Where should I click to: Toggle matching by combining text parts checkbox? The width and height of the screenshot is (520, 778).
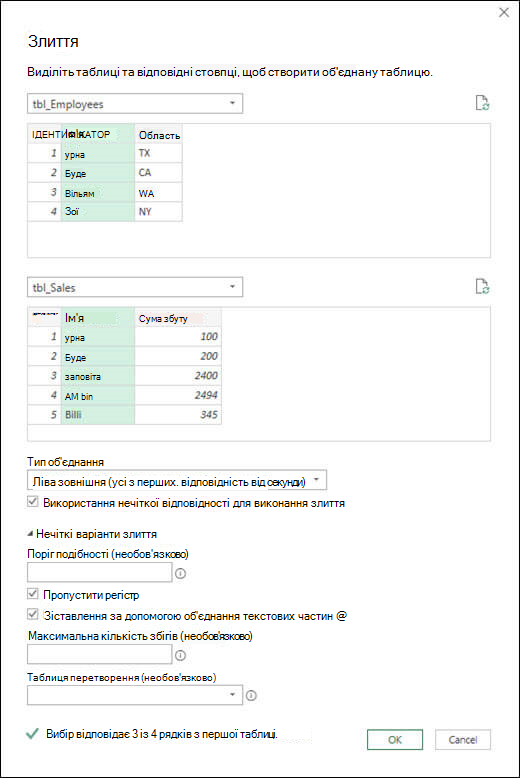click(x=33, y=615)
